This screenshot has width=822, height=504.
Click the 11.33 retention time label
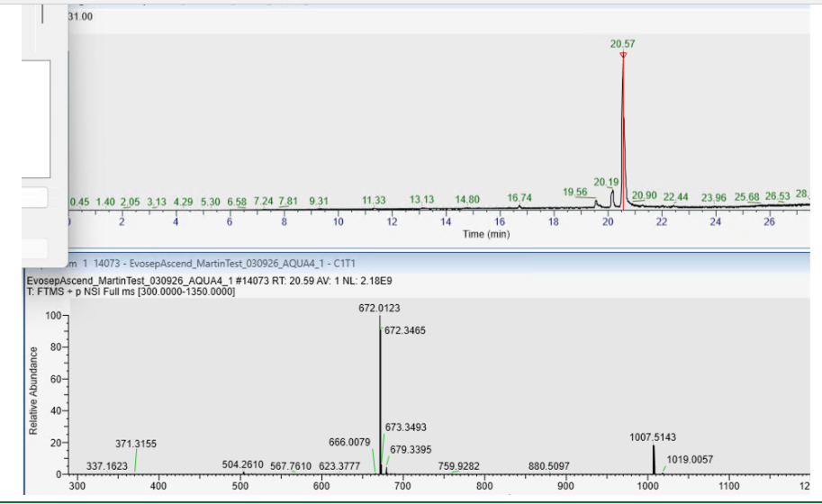(374, 200)
